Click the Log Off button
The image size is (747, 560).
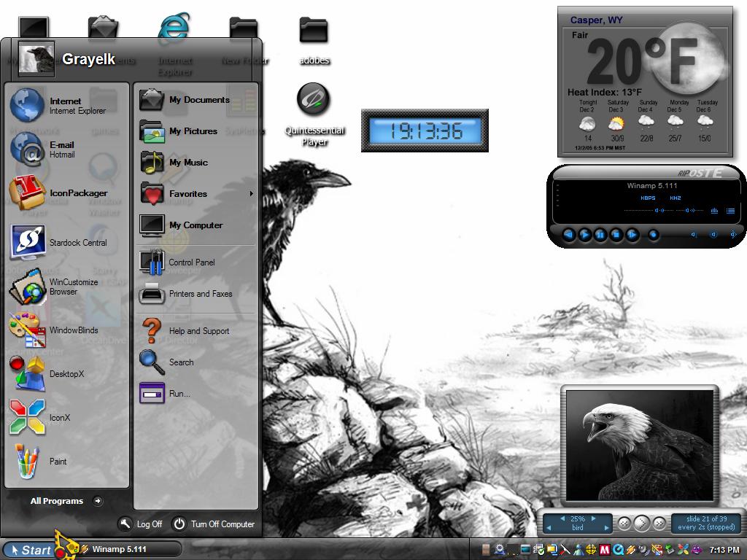pos(141,524)
